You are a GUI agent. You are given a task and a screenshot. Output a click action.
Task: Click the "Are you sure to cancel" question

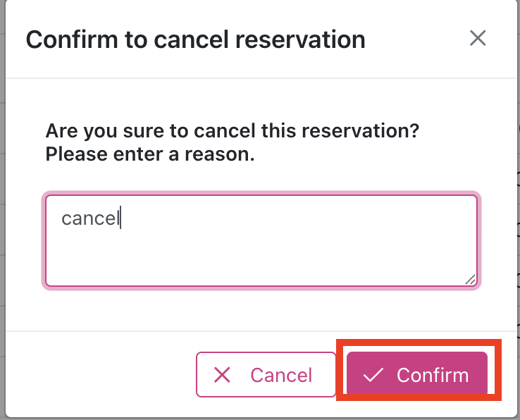233,131
